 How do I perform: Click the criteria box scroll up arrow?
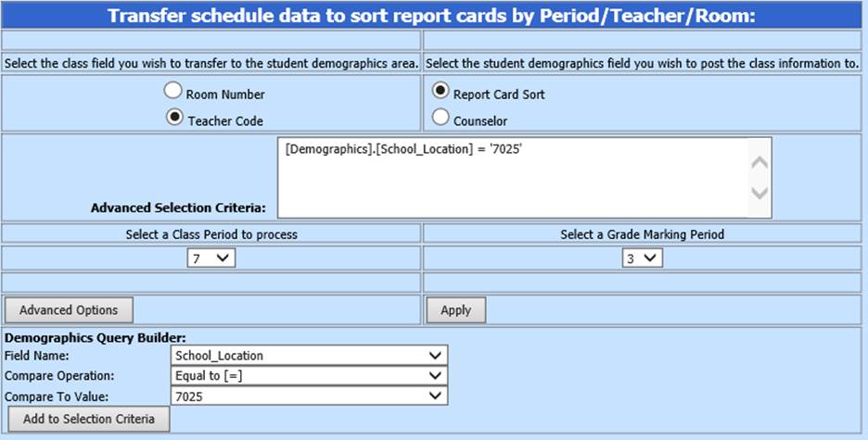point(759,162)
